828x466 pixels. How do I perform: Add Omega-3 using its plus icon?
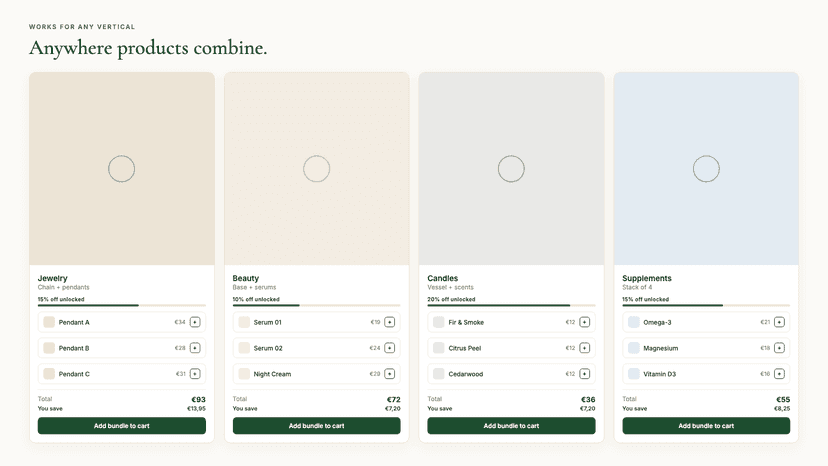click(x=779, y=322)
